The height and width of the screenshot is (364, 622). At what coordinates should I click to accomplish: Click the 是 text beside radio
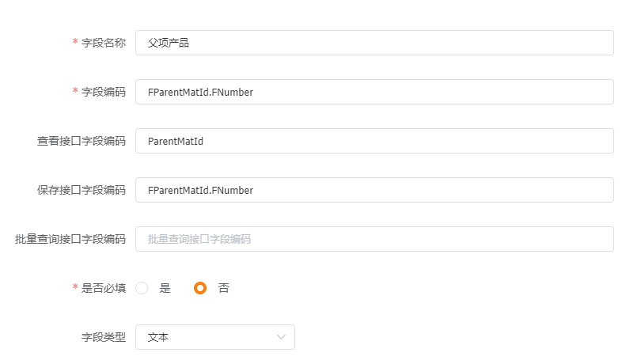[165, 288]
